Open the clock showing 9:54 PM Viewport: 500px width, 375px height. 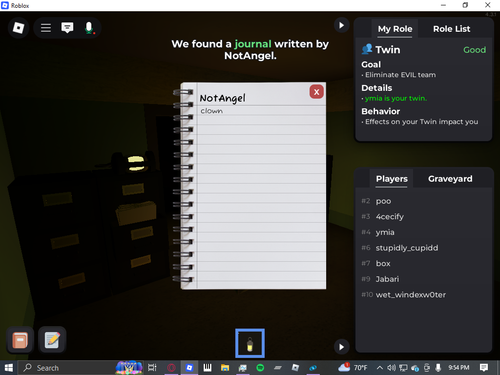pos(459,368)
